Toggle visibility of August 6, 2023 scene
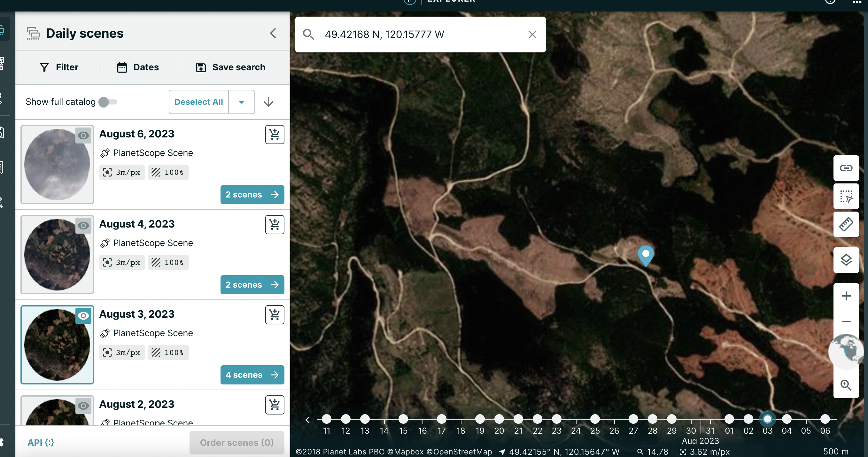This screenshot has width=868, height=457. coord(83,136)
